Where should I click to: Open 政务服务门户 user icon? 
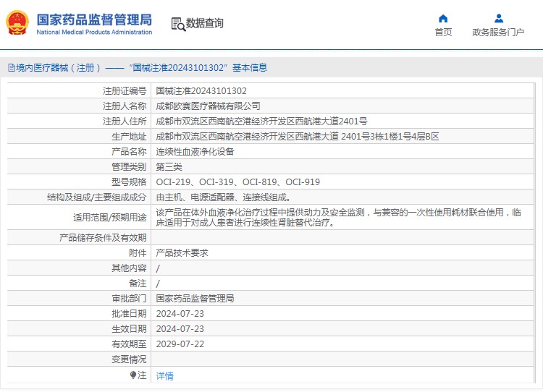tap(499, 18)
